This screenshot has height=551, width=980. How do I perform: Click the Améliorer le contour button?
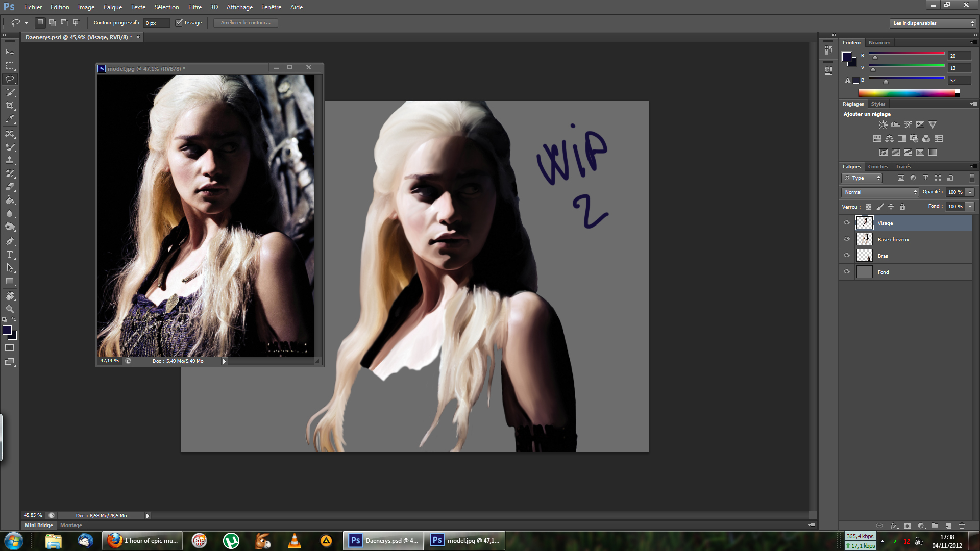pos(246,23)
